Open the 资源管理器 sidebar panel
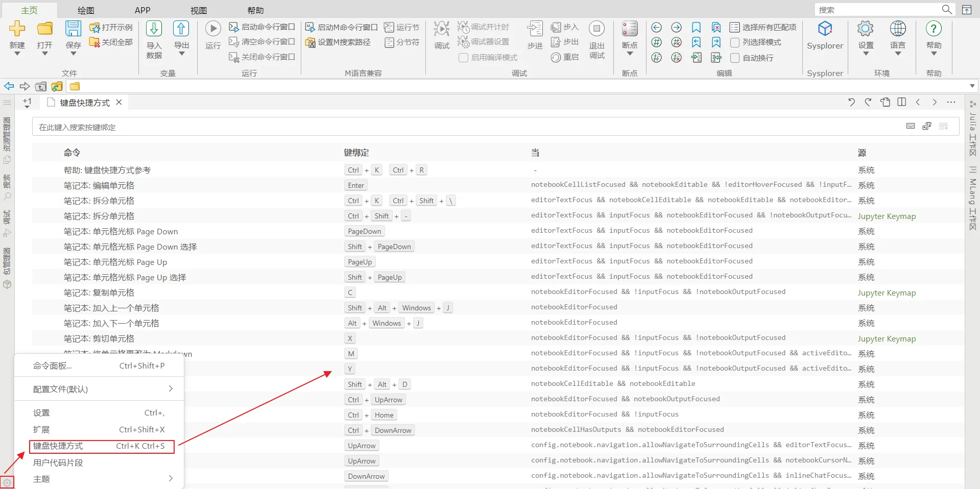The image size is (980, 489). (7, 139)
